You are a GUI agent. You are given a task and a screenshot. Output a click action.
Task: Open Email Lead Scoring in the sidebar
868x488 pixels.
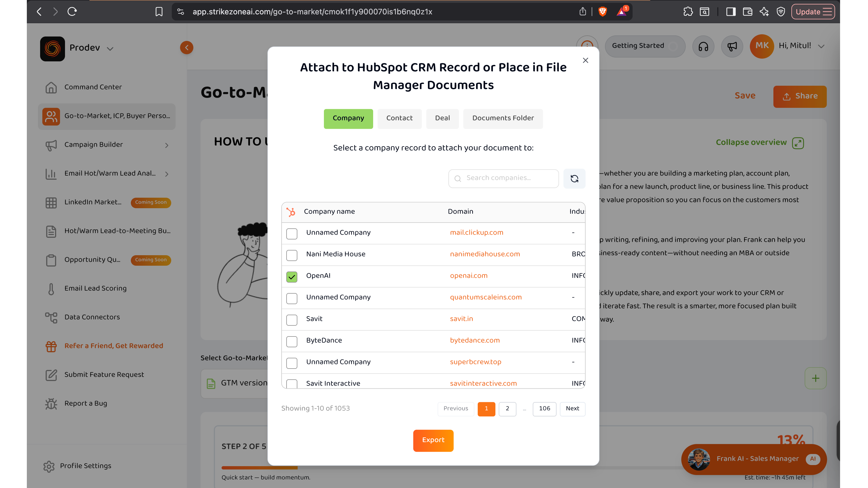[106, 289]
